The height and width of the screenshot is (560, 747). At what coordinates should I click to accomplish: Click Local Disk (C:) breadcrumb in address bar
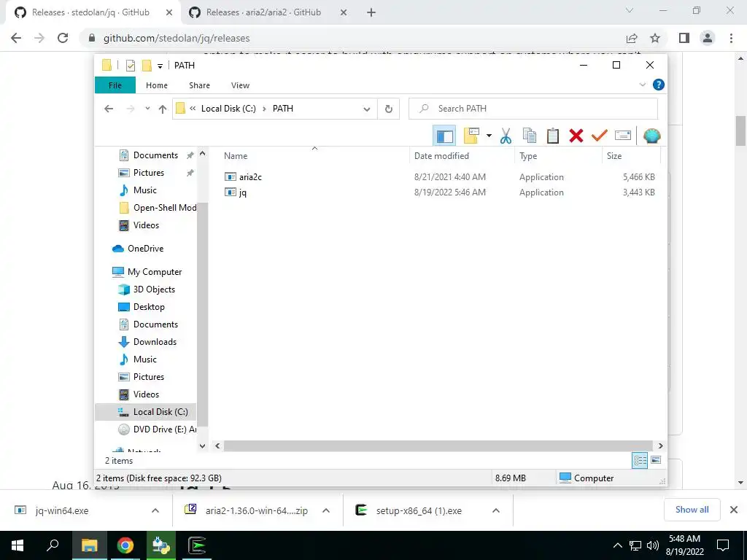click(228, 109)
